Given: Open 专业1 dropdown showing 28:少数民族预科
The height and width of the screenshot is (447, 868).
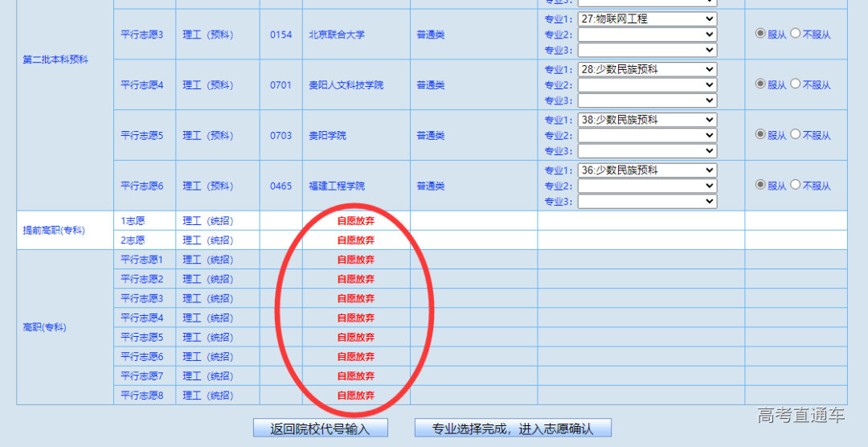Looking at the screenshot, I should [x=647, y=69].
